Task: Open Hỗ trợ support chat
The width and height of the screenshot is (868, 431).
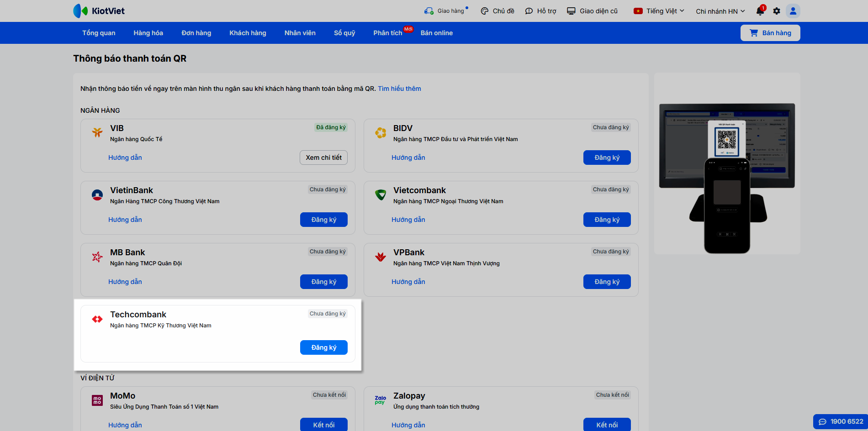Action: pos(540,11)
